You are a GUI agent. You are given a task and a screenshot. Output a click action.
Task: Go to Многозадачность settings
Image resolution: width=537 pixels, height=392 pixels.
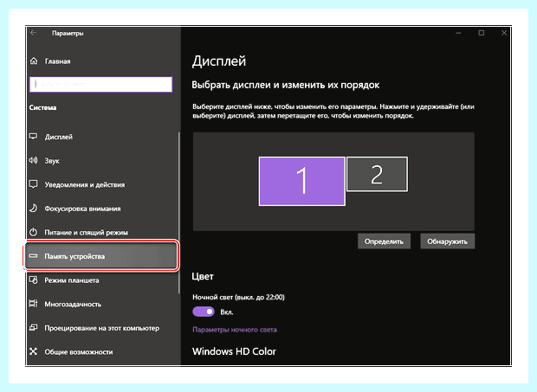tap(73, 305)
